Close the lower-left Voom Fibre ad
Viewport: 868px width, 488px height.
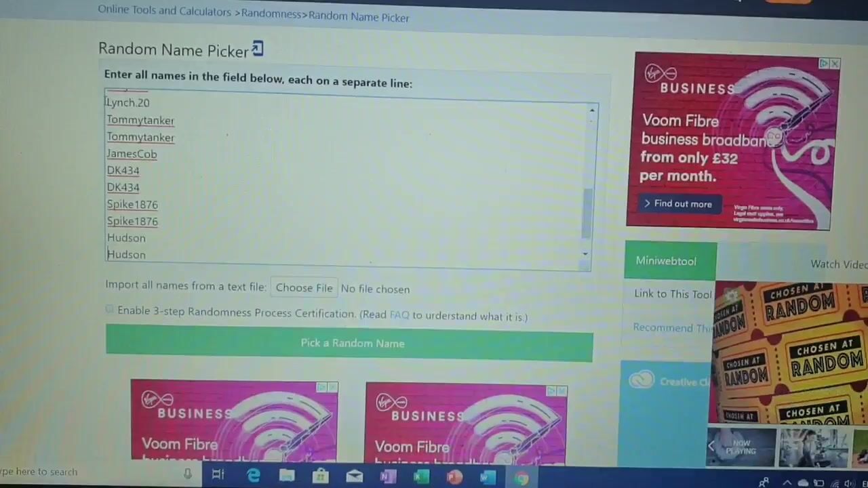pos(332,387)
